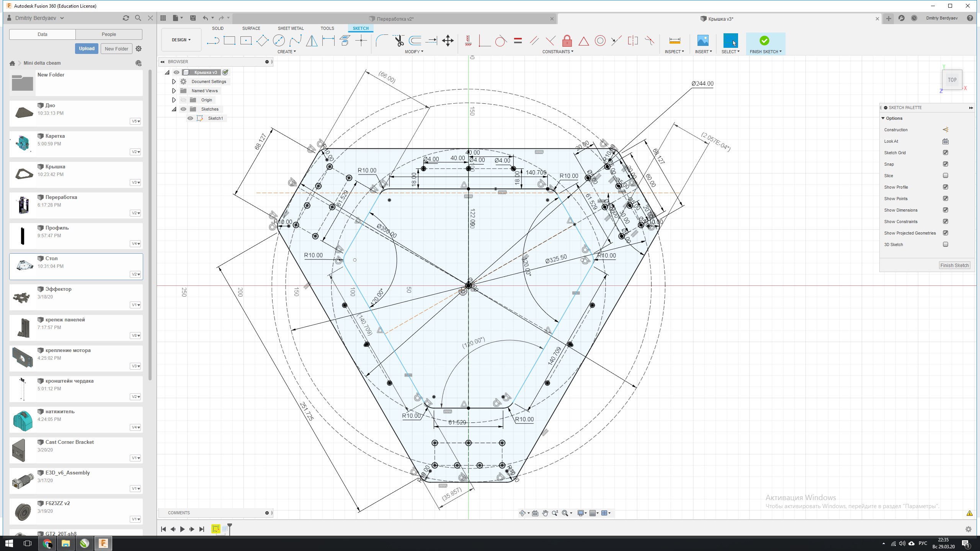Click the green Finish Sketch checkmark

click(x=764, y=41)
